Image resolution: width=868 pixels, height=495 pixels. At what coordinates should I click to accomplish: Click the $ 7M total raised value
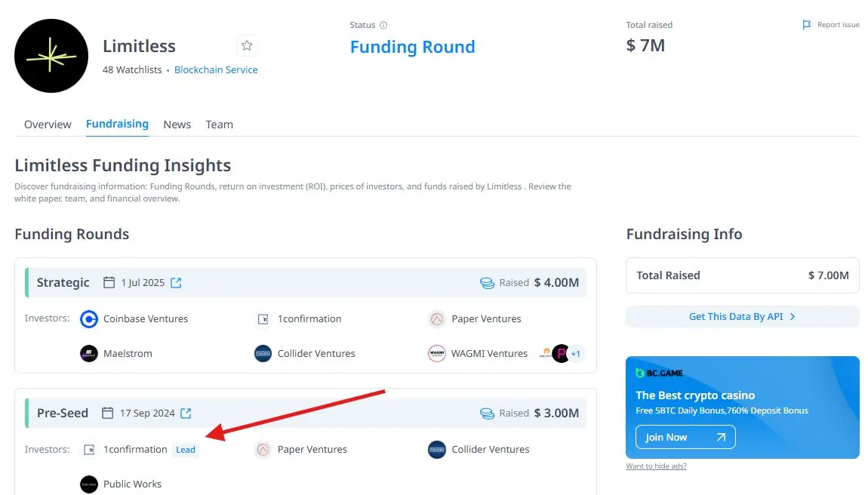pos(645,45)
